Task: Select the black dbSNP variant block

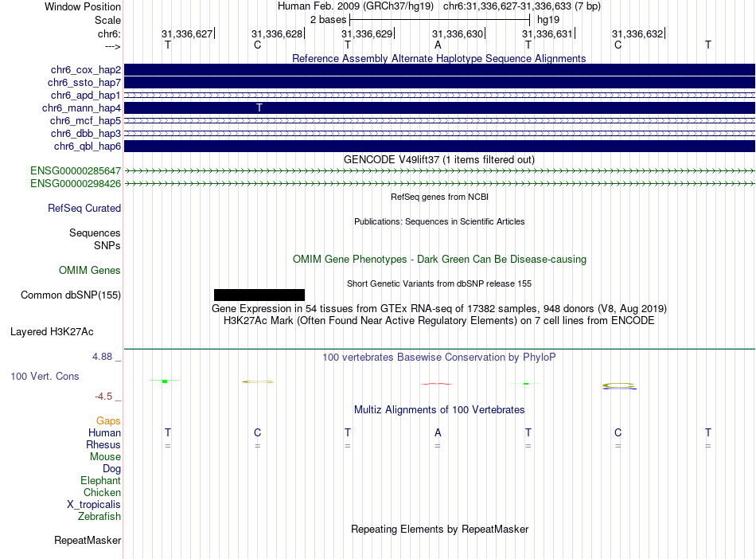Action: tap(259, 295)
